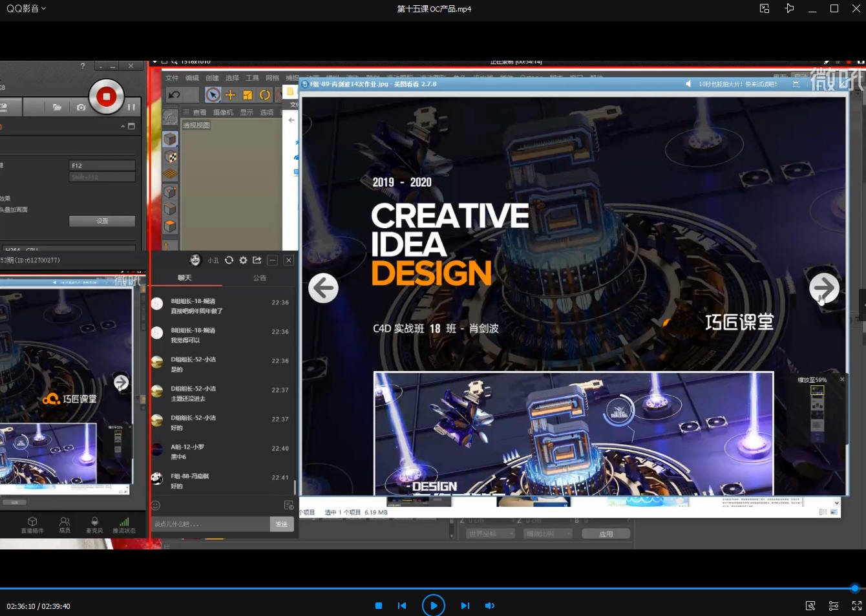Open the player adjustment settings sliders icon
The image size is (866, 616).
tap(834, 606)
